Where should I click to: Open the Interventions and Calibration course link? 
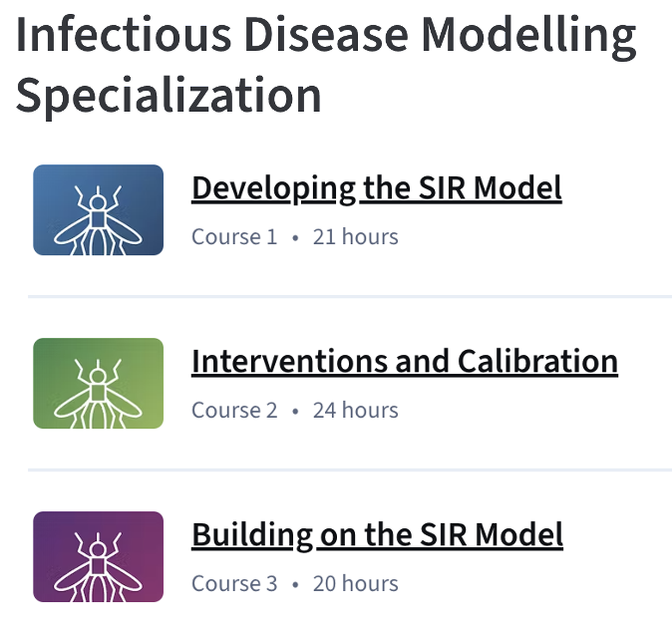coord(404,361)
